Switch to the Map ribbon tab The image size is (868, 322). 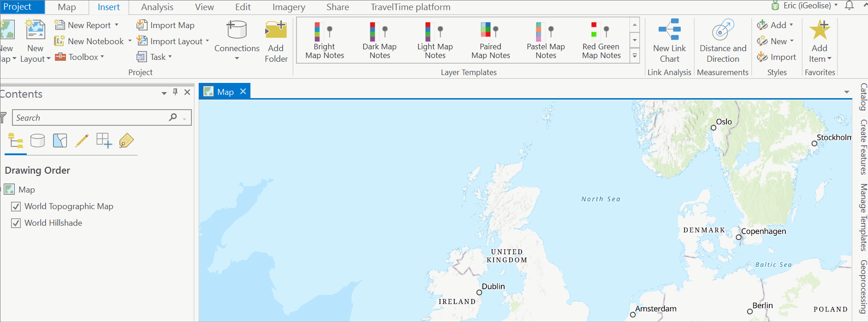coord(67,7)
